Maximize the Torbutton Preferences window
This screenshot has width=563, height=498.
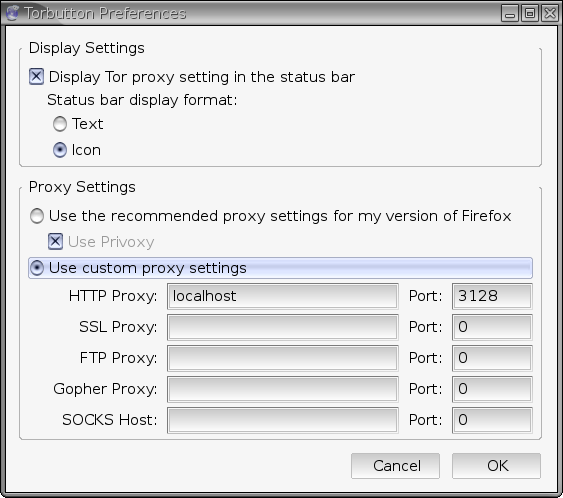[530, 14]
